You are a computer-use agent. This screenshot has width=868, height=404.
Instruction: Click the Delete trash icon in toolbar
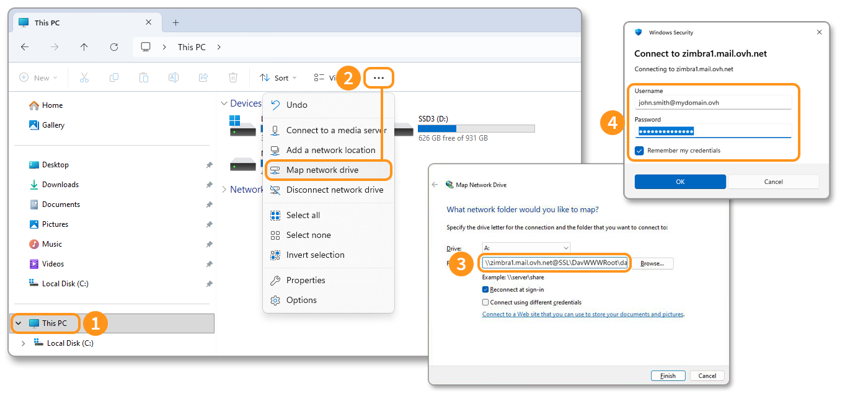[x=233, y=77]
